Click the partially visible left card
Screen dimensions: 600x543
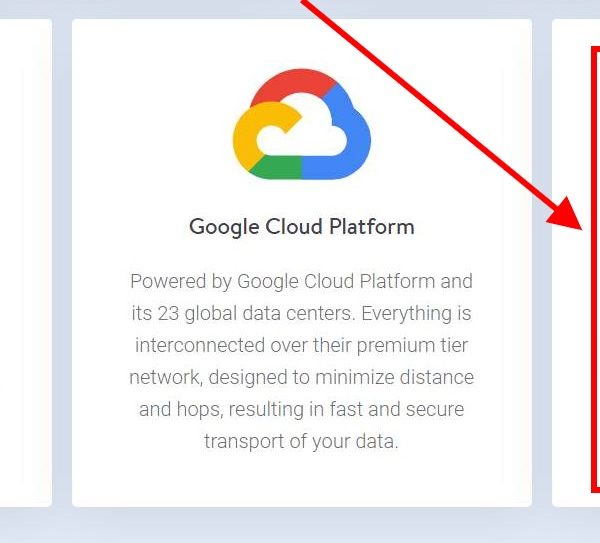pyautogui.click(x=25, y=260)
